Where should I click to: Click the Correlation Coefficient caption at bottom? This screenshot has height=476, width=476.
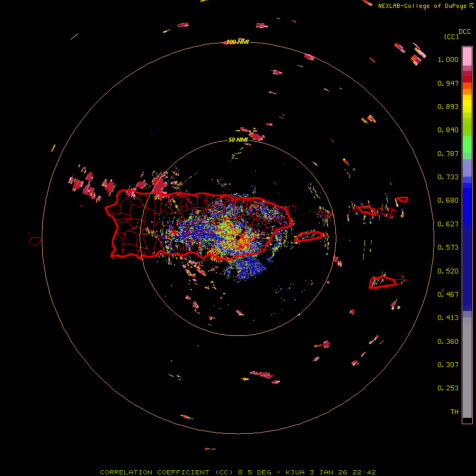(238, 472)
